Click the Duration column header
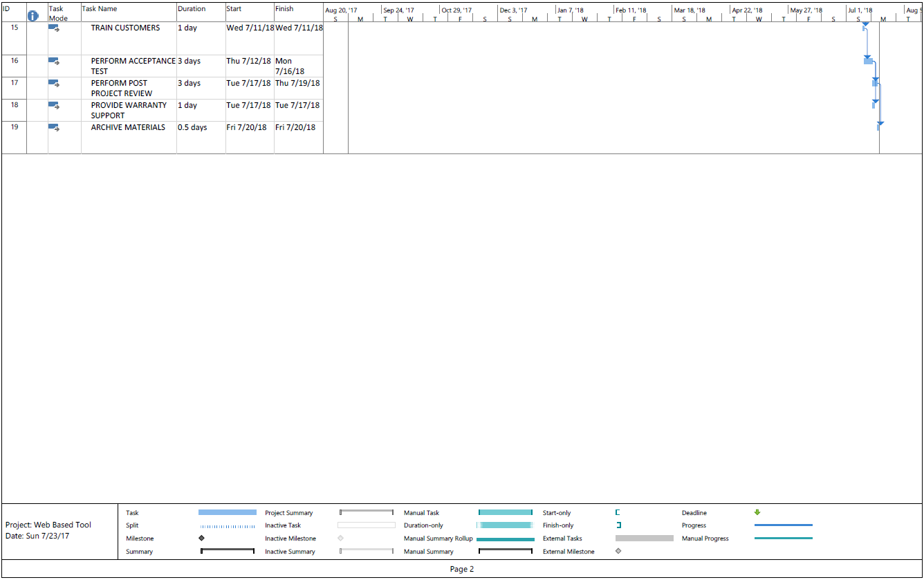Viewport: 924px width, 580px height. pos(192,8)
